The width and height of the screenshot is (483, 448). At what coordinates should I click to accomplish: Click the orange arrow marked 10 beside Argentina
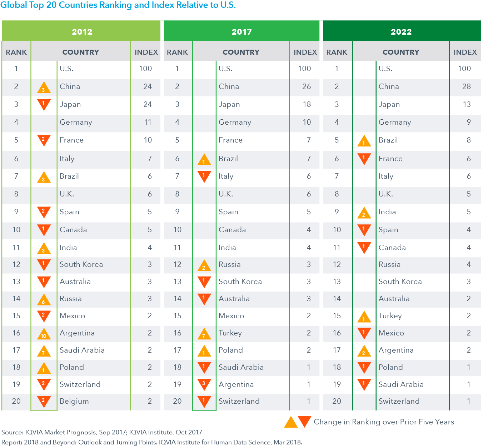[44, 334]
